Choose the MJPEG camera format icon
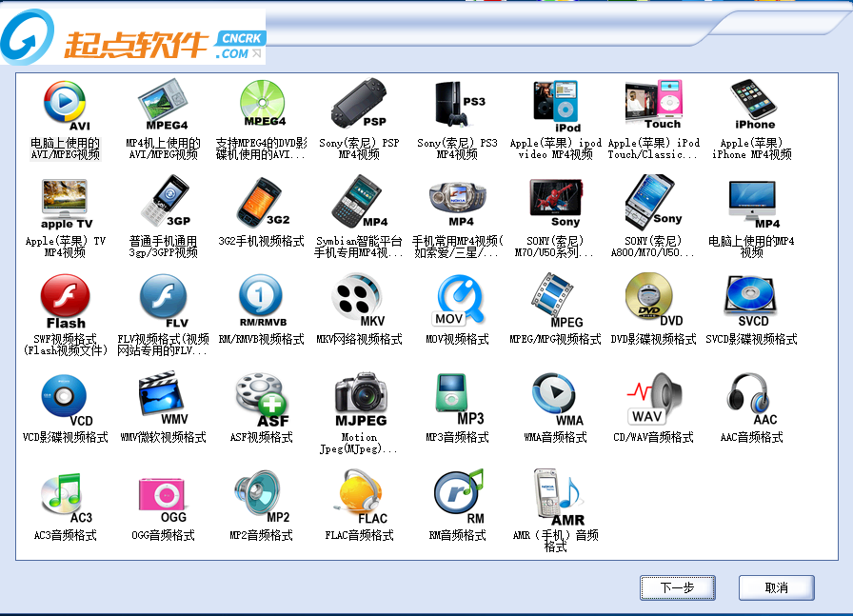Viewport: 853px width, 616px height. (359, 398)
